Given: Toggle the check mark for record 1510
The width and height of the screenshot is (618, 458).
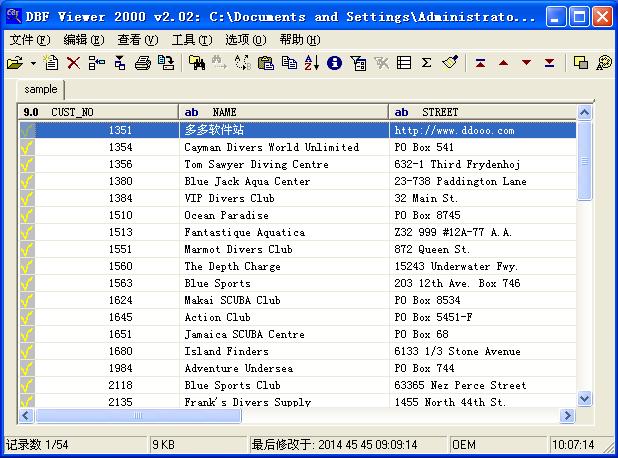Looking at the screenshot, I should click(27, 215).
